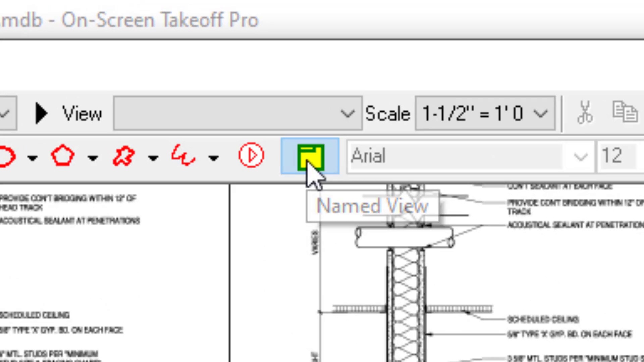Click the Named View toolbar icon

tap(310, 156)
